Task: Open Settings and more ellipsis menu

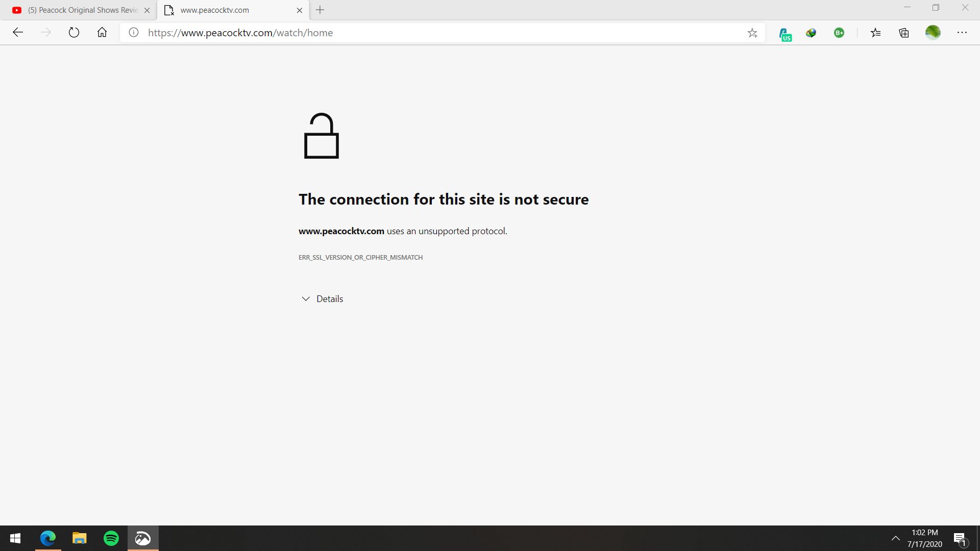Action: [x=962, y=33]
